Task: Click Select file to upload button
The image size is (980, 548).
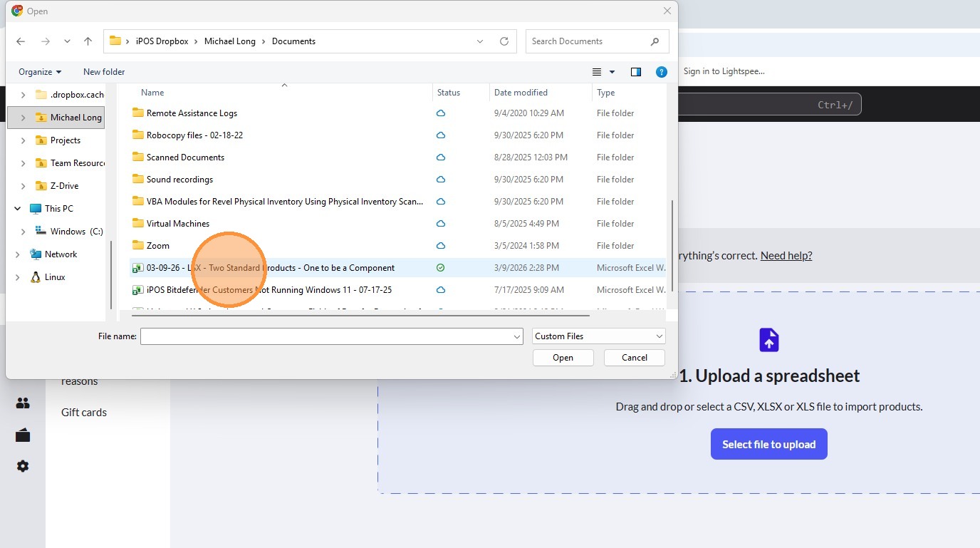Action: click(x=768, y=444)
